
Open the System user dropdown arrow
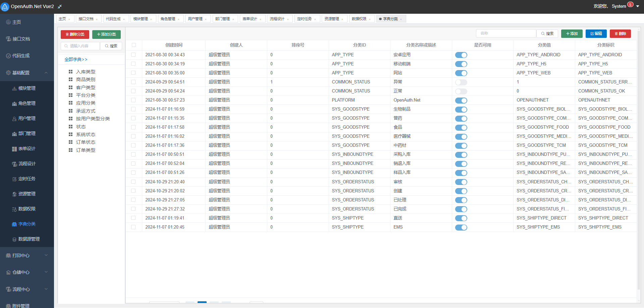click(x=638, y=6)
